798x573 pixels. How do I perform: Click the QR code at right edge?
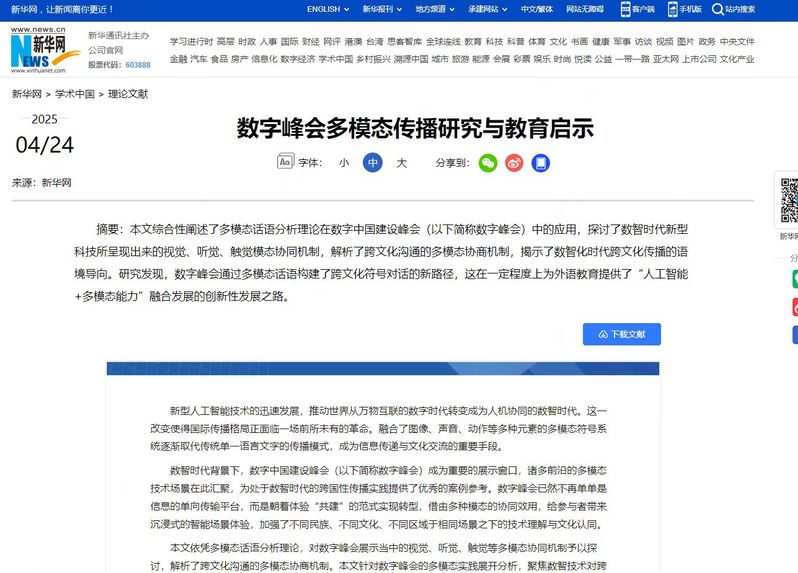[789, 199]
